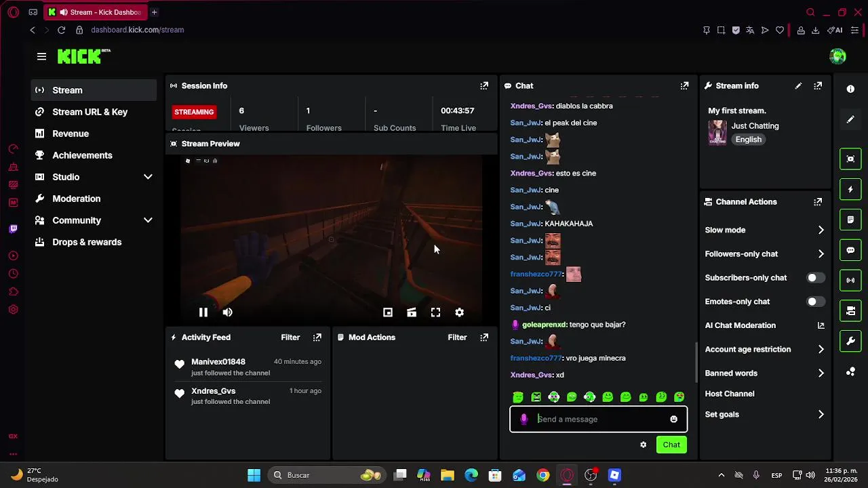868x488 pixels.
Task: Click the browser address bar URL
Action: [x=138, y=30]
